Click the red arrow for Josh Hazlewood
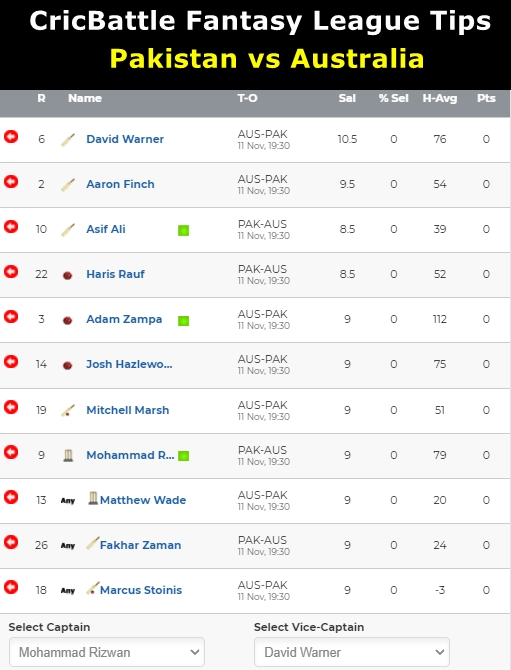Screen dimensions: 511x670 (x=11, y=362)
